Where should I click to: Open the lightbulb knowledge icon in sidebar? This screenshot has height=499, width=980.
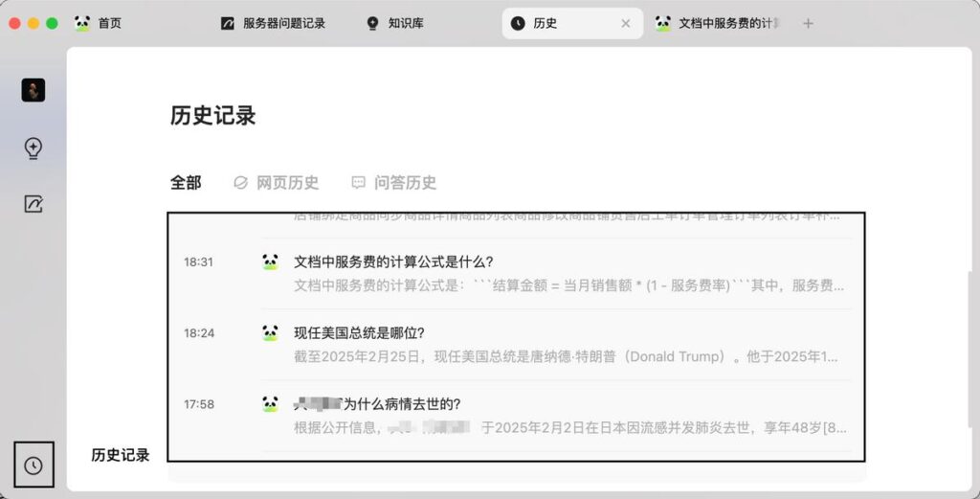point(33,148)
